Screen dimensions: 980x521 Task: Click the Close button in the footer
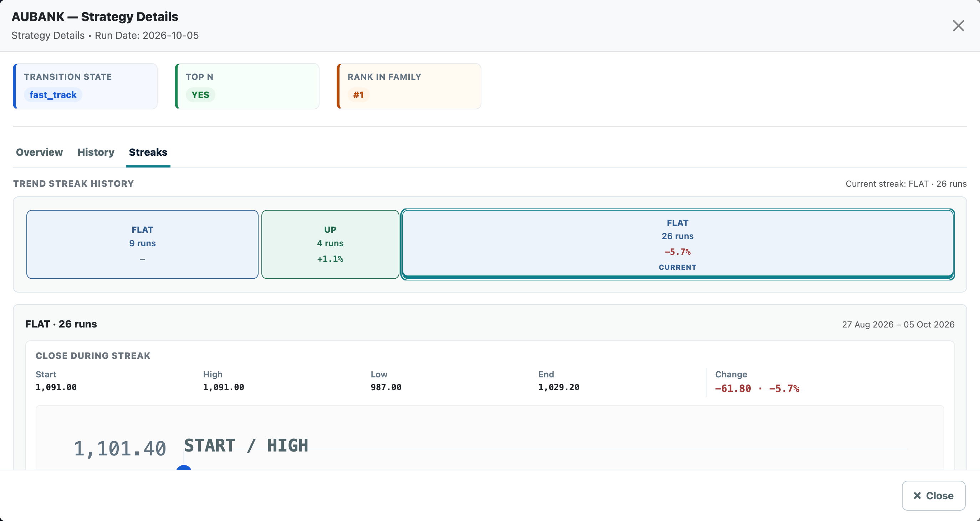click(933, 496)
